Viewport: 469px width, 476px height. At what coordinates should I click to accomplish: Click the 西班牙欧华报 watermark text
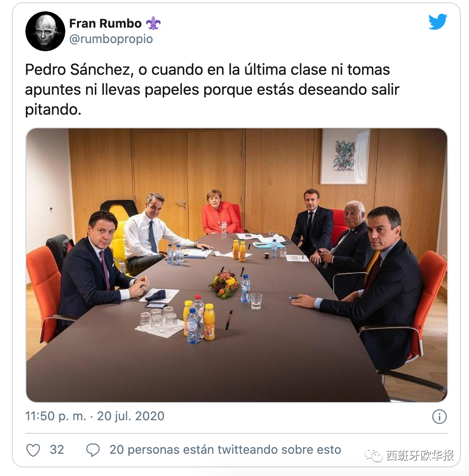click(x=420, y=456)
